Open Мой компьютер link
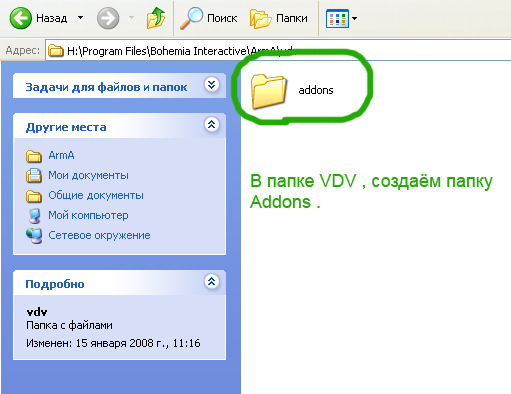This screenshot has width=511, height=394. [x=88, y=215]
